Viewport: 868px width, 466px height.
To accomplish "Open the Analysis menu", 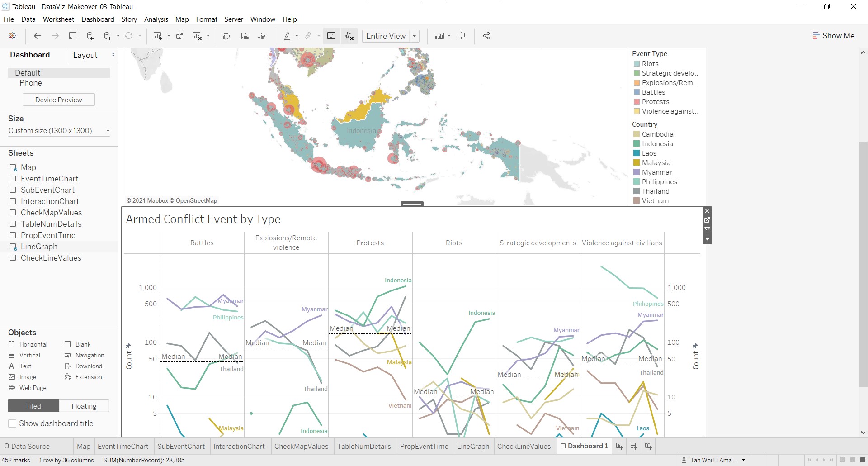I will click(156, 19).
